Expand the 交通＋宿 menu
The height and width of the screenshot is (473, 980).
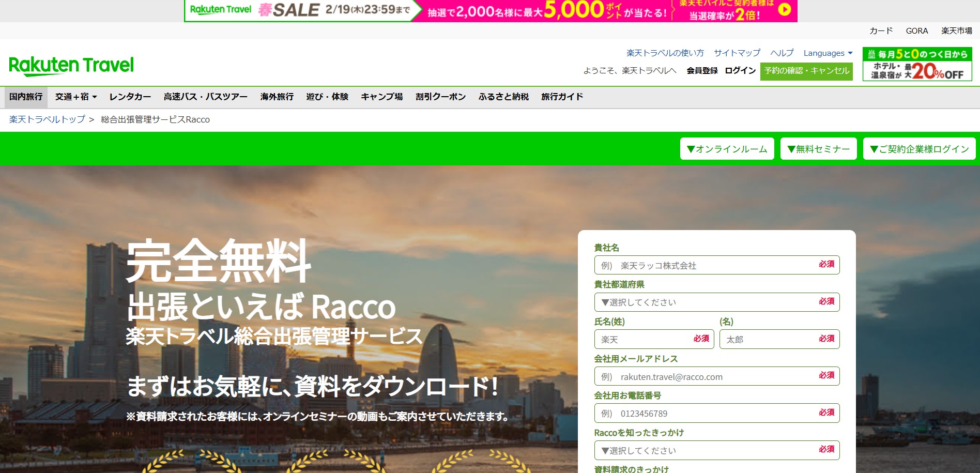pyautogui.click(x=76, y=97)
